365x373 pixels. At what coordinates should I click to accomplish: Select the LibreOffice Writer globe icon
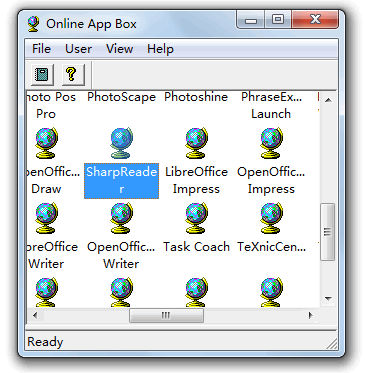click(47, 218)
